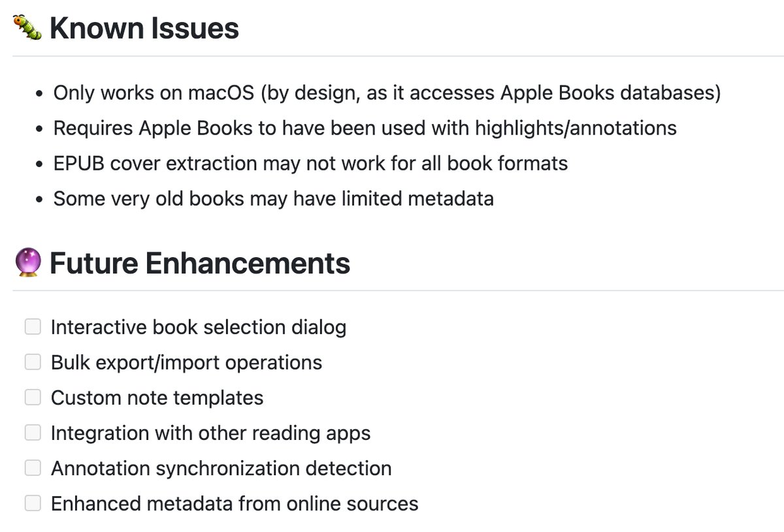
Task: Click the Known Issues heading
Action: [144, 29]
